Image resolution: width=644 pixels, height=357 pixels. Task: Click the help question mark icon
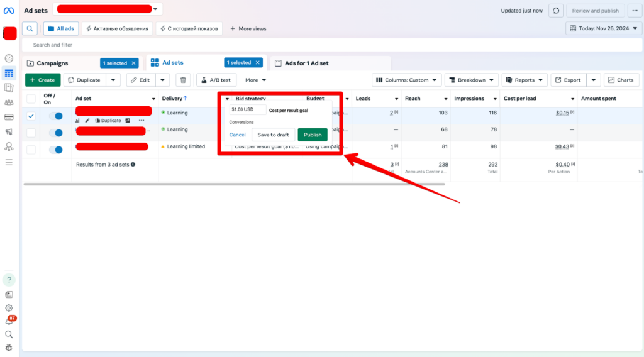9,280
